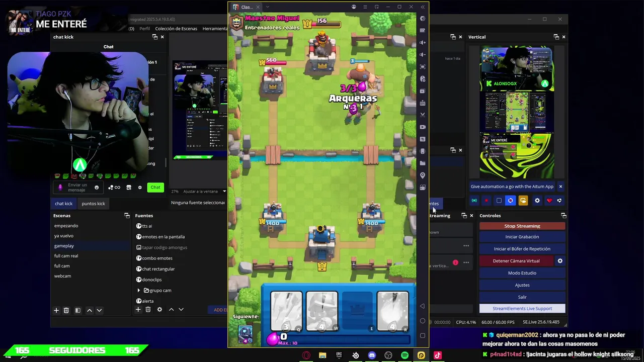The height and width of the screenshot is (362, 644).
Task: Open Modo Estudio button
Action: 522,273
